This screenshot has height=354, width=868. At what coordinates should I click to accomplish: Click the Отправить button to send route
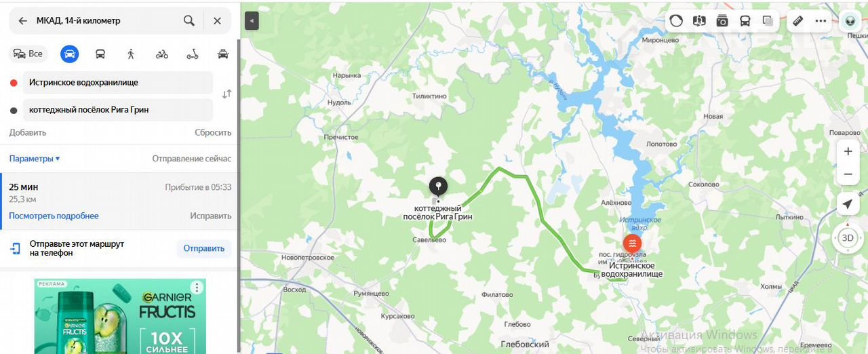click(x=204, y=248)
